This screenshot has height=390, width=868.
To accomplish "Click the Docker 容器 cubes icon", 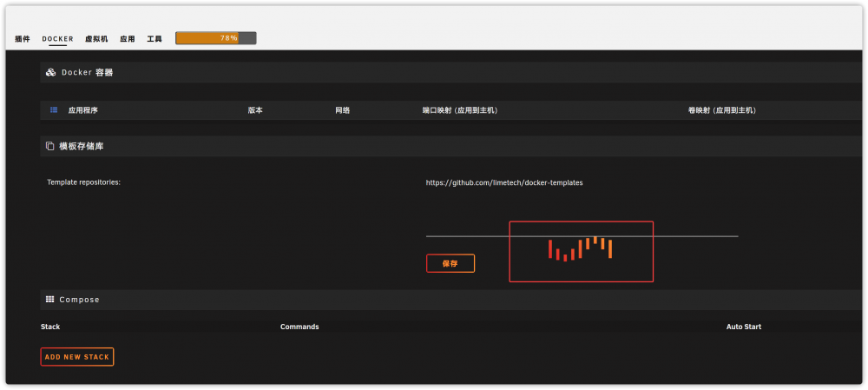I will pyautogui.click(x=51, y=73).
